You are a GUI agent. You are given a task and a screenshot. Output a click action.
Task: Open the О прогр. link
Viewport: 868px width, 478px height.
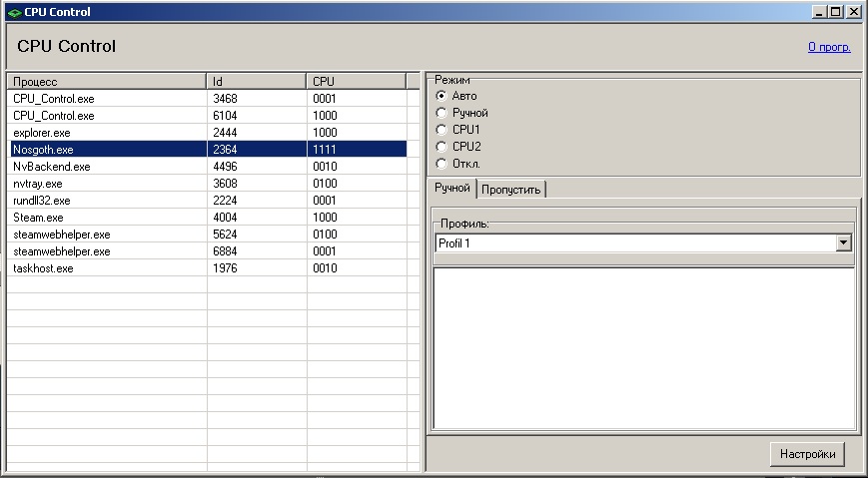829,47
